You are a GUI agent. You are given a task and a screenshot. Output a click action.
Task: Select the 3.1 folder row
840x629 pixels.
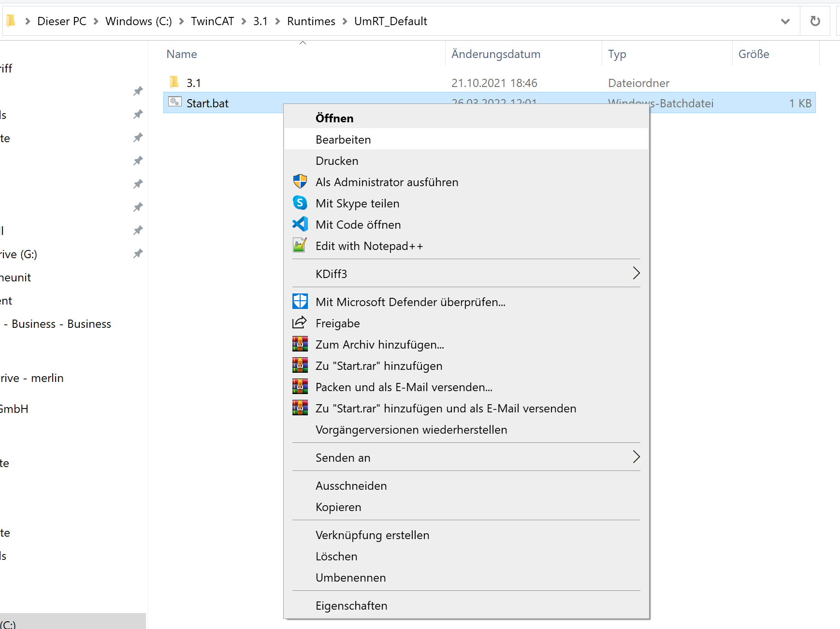[x=489, y=83]
